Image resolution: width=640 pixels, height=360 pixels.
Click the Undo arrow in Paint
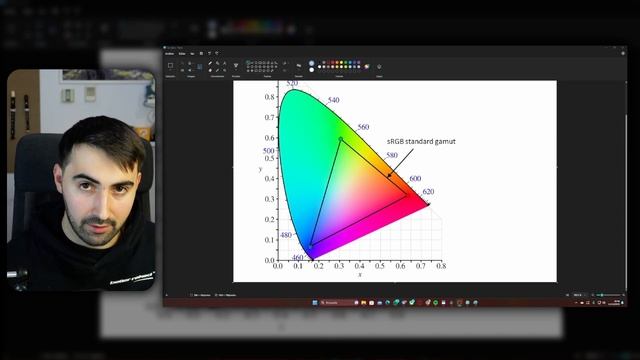click(x=209, y=53)
